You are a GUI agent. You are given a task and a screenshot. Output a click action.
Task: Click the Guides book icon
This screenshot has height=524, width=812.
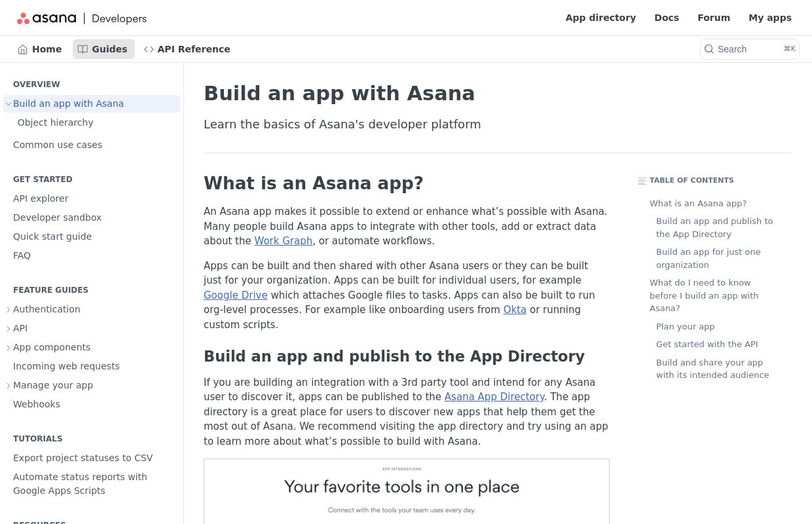pos(83,49)
